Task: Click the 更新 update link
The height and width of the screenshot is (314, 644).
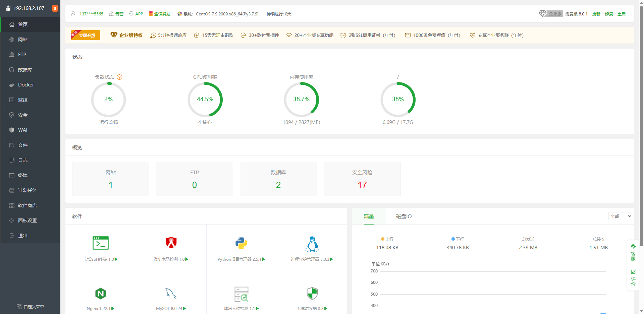Action: [x=596, y=14]
